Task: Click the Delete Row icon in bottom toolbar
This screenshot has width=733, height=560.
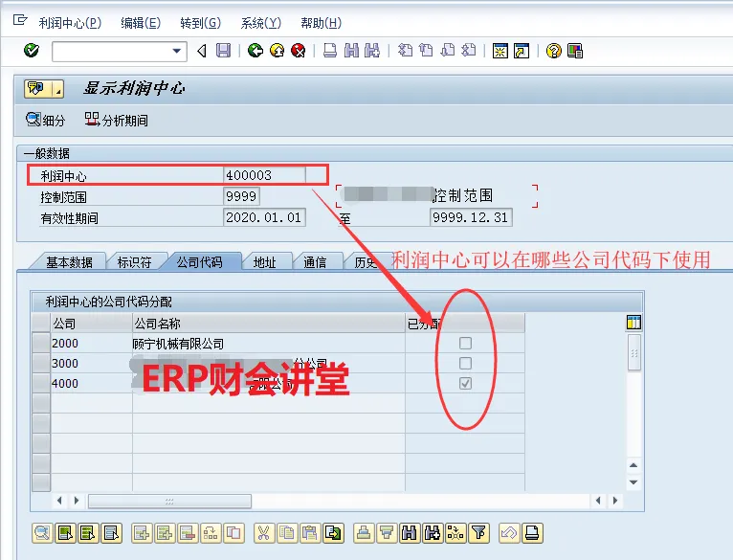Action: [188, 533]
